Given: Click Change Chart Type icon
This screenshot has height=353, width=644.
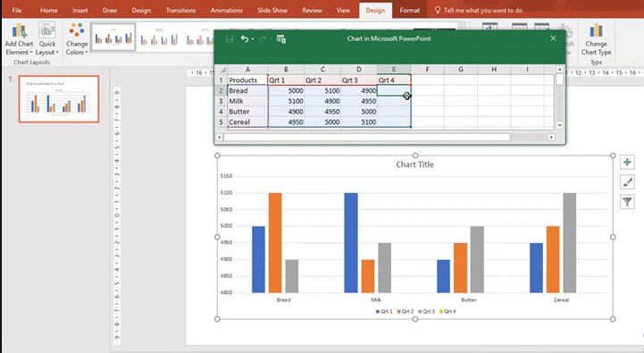Looking at the screenshot, I should coord(596,39).
